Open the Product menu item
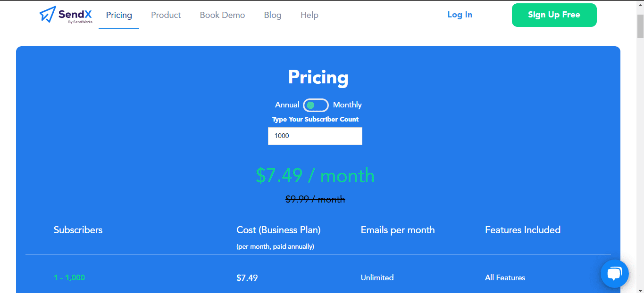This screenshot has height=293, width=644. [166, 15]
